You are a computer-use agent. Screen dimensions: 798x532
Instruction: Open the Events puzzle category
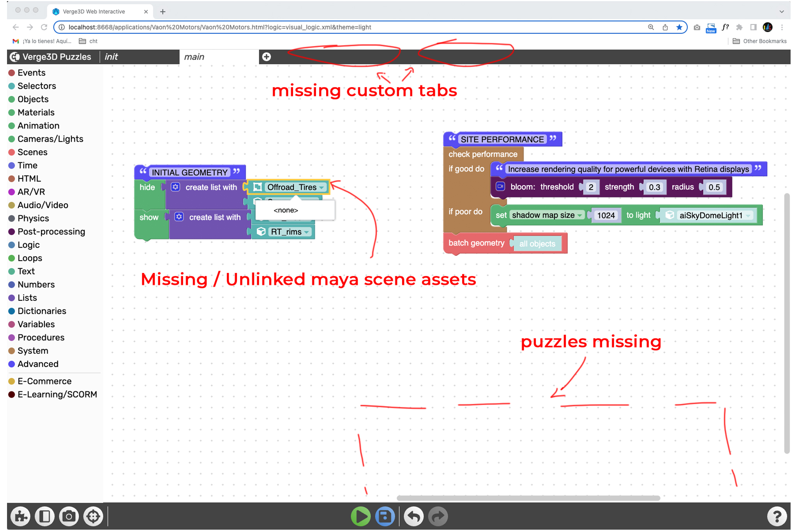(31, 73)
